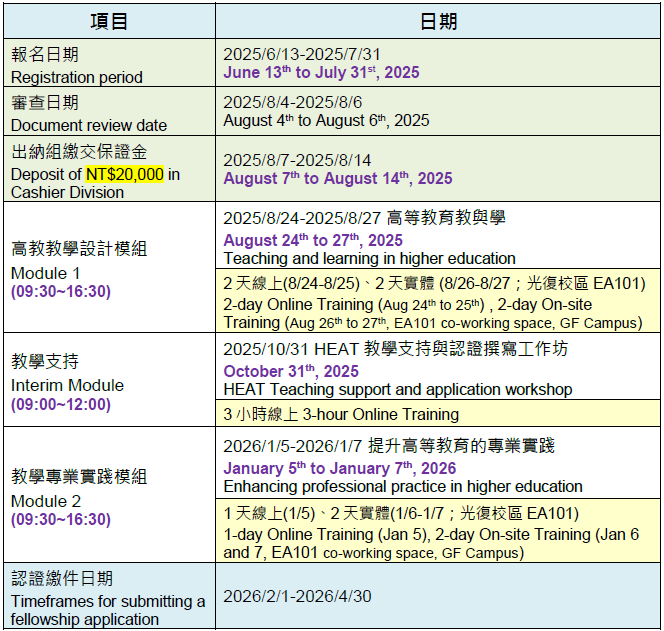Select the Registration period label
This screenshot has width=664, height=631.
coord(77,77)
